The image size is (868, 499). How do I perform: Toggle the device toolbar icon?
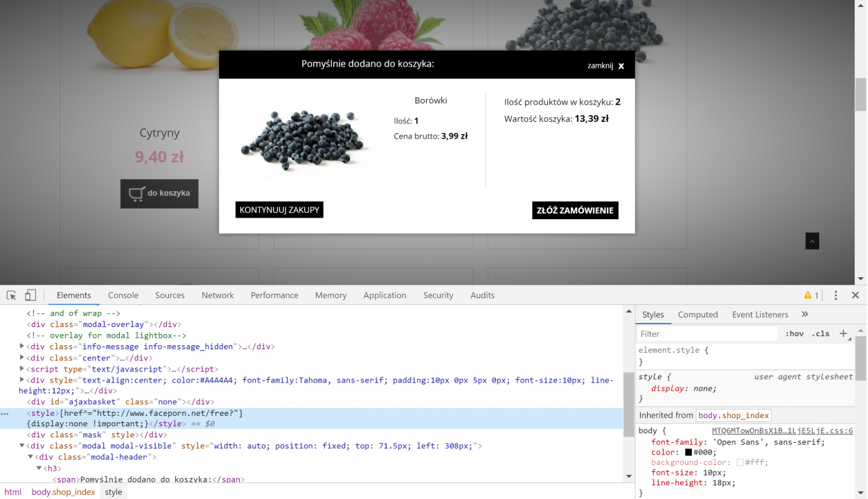point(30,295)
